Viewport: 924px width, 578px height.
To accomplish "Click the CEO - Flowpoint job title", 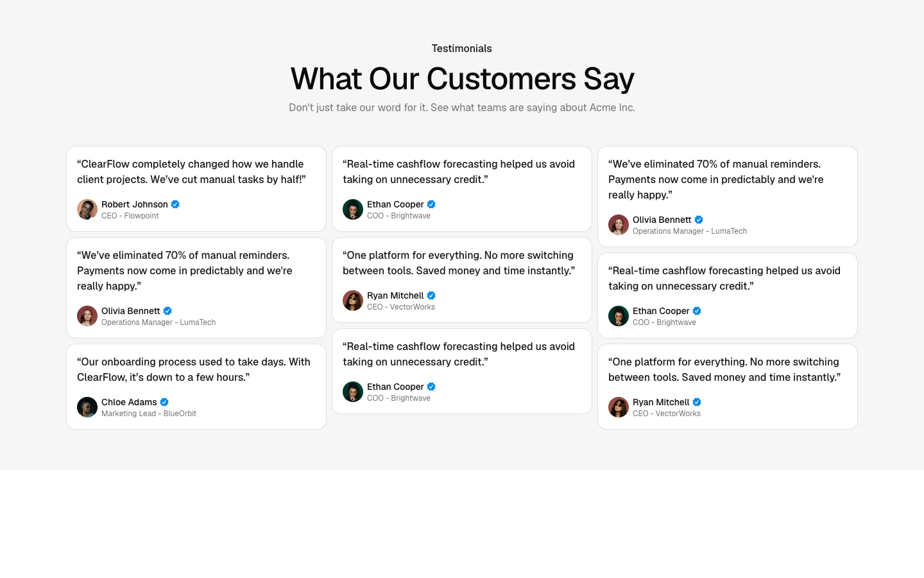I will pos(130,216).
